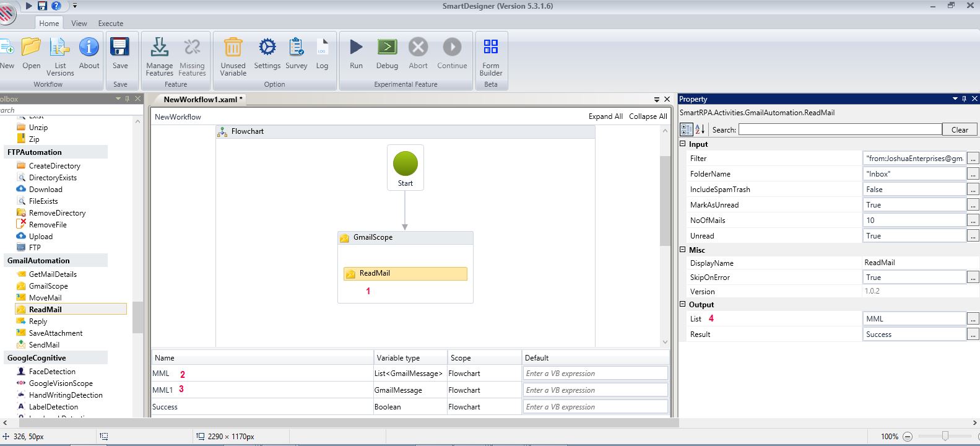Collapse the Input property section
The height and width of the screenshot is (446, 980).
(683, 144)
